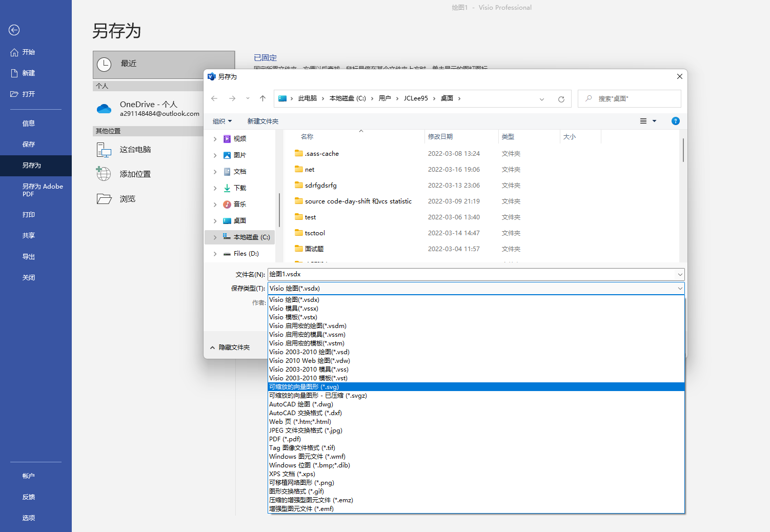Open the file name history dropdown
Screen dimensions: 770x532
click(x=680, y=275)
